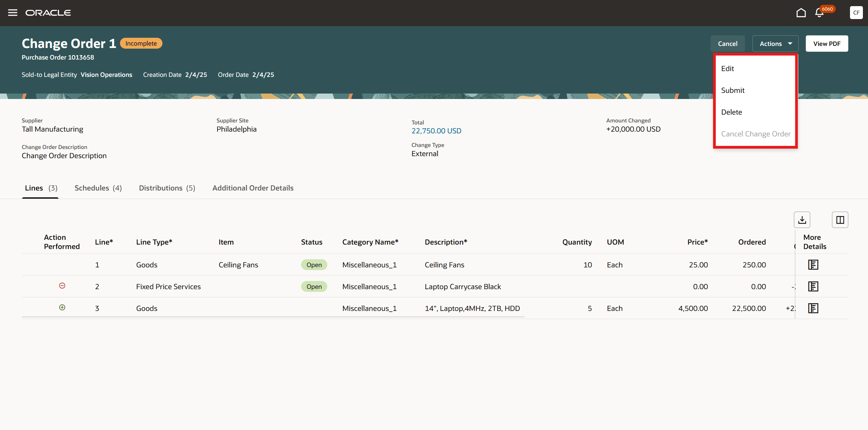Open More Details for line 1
Screen dimensions: 868x430
[813, 265]
